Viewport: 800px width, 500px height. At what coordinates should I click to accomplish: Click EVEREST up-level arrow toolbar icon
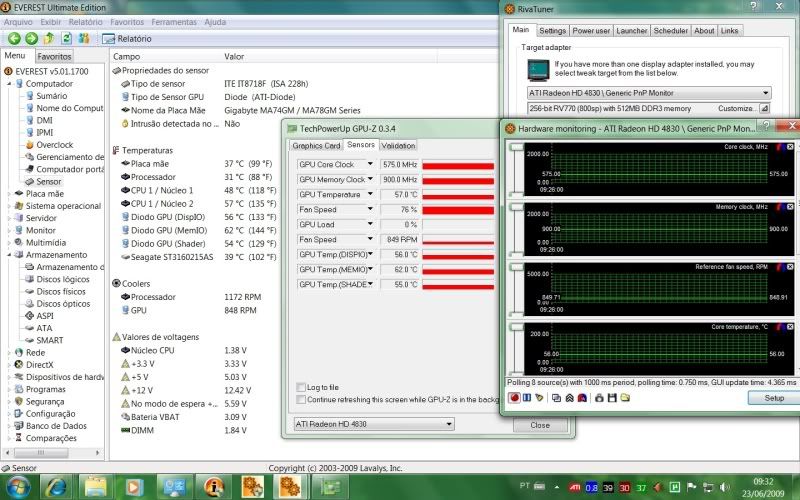[x=49, y=38]
